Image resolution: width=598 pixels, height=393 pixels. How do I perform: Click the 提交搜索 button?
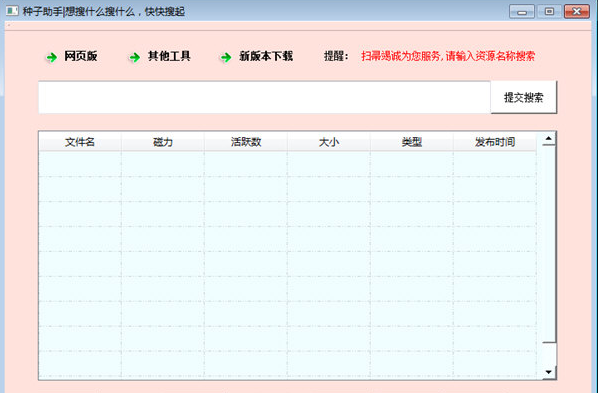point(524,97)
